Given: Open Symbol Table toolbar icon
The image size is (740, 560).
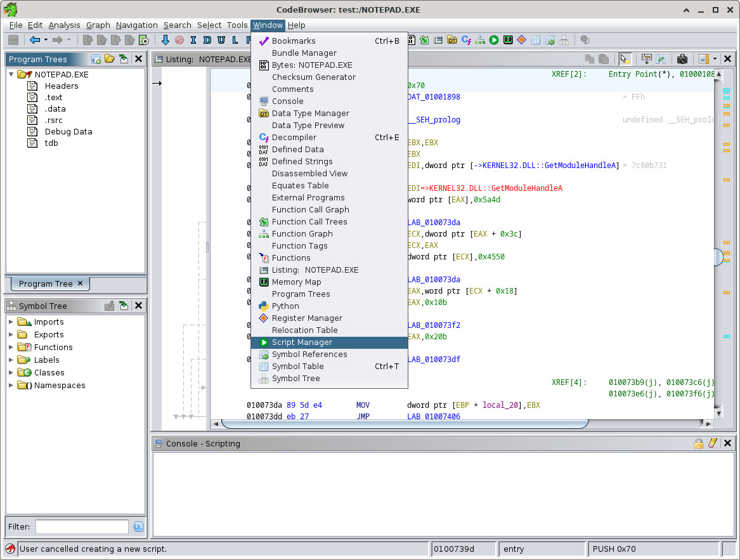Looking at the screenshot, I should point(536,40).
